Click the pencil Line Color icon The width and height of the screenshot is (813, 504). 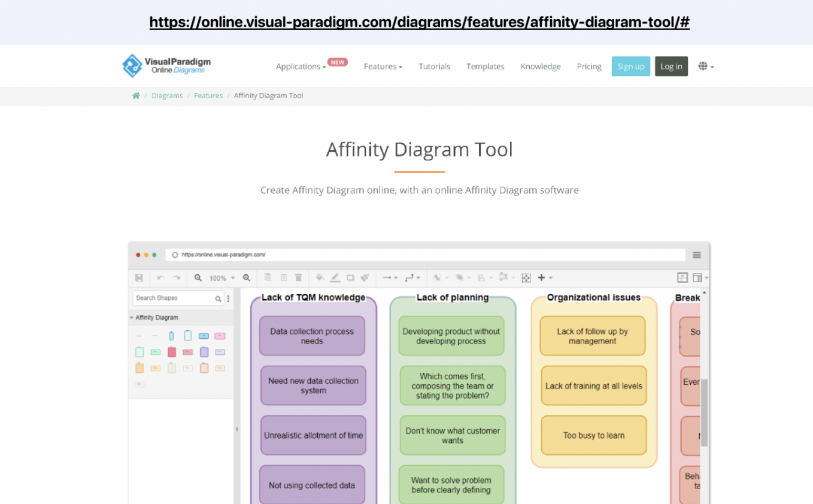(335, 278)
